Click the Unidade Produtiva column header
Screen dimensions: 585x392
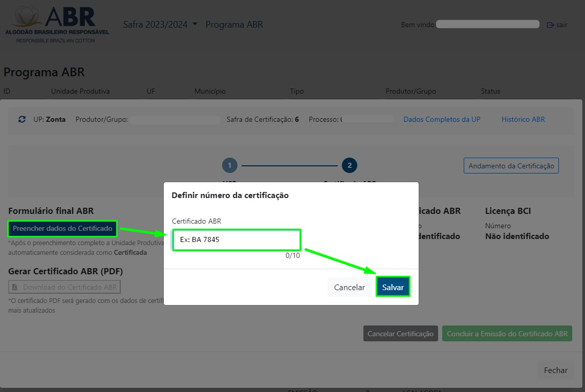pyautogui.click(x=80, y=91)
